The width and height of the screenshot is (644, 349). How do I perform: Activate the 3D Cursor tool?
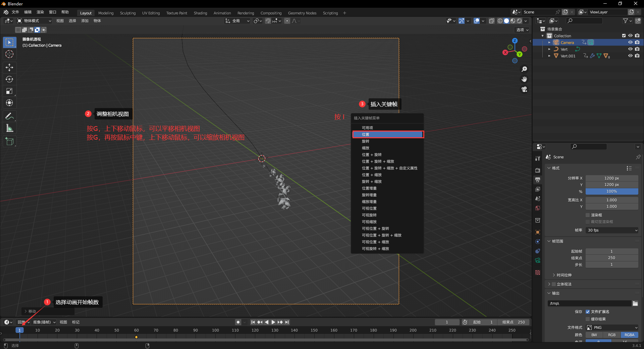9,54
